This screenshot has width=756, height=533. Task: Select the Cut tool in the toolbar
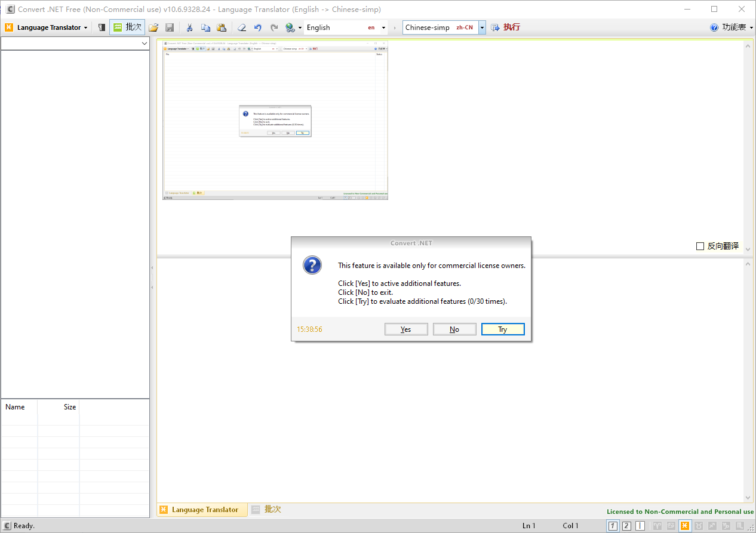click(189, 27)
